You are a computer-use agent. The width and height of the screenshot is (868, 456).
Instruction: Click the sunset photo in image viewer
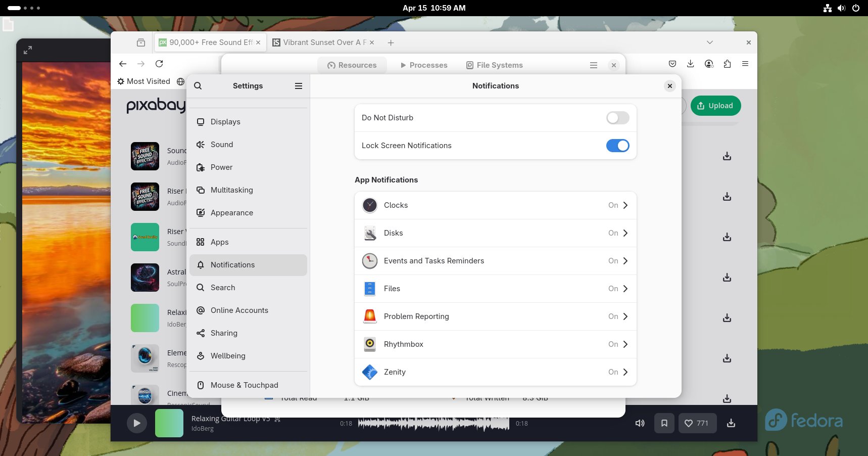66,242
